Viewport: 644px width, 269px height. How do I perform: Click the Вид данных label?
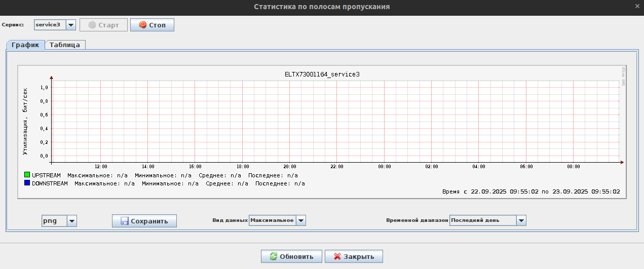(x=230, y=220)
